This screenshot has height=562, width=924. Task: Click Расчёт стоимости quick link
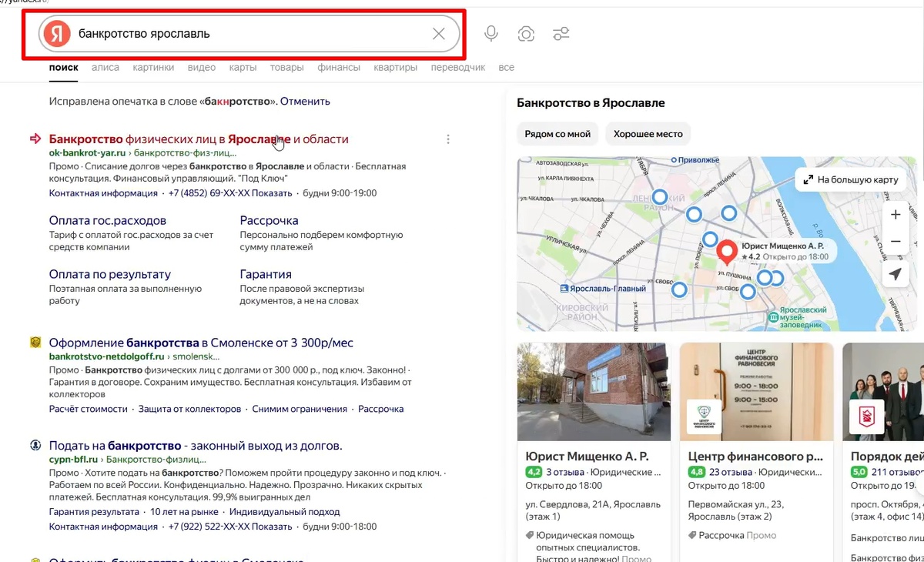pyautogui.click(x=89, y=410)
